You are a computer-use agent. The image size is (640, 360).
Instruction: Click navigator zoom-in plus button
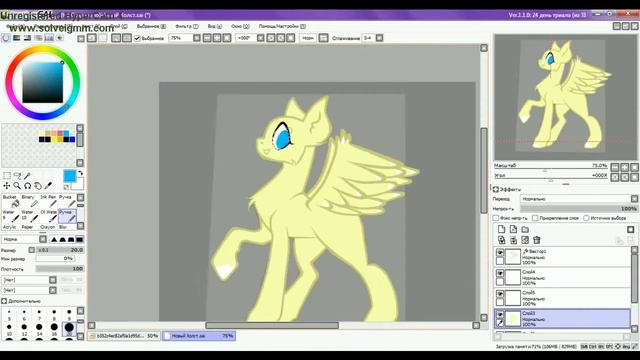coord(624,167)
